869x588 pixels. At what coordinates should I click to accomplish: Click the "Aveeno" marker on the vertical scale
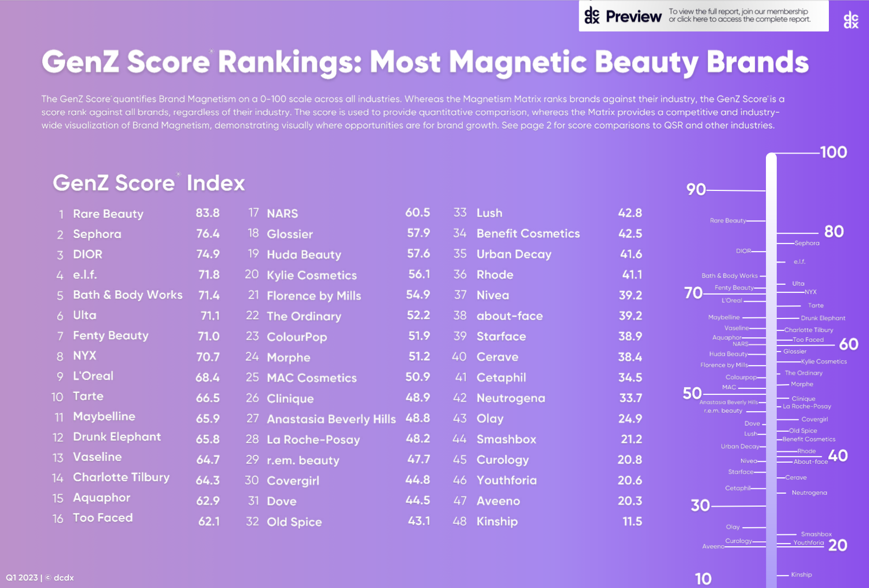pos(713,546)
